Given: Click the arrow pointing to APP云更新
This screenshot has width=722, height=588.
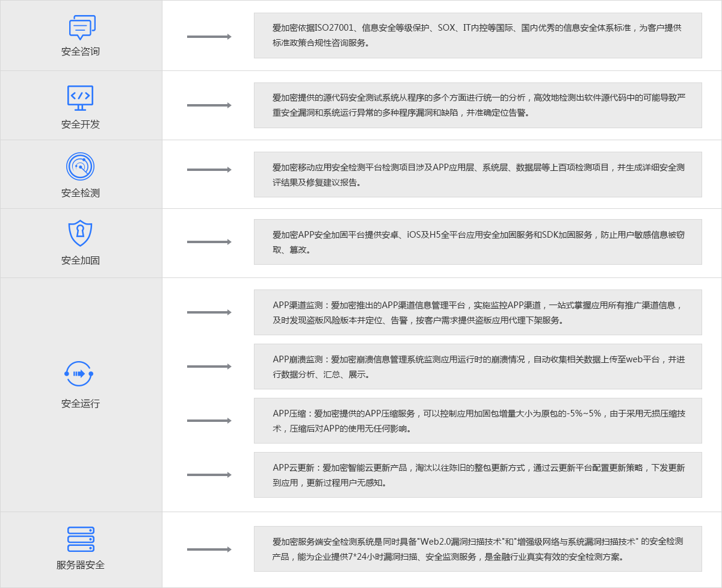Looking at the screenshot, I should (x=209, y=475).
